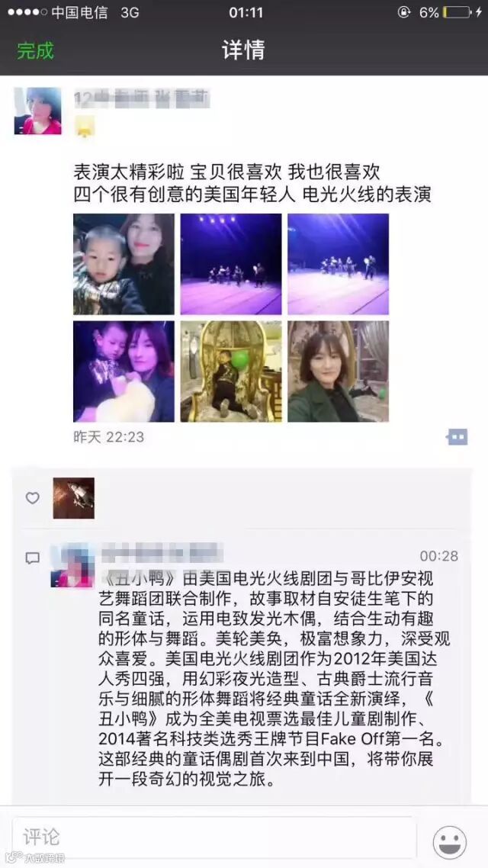This screenshot has width=488, height=868.
Task: Open the commenter's blurred avatar
Action: pos(72,565)
